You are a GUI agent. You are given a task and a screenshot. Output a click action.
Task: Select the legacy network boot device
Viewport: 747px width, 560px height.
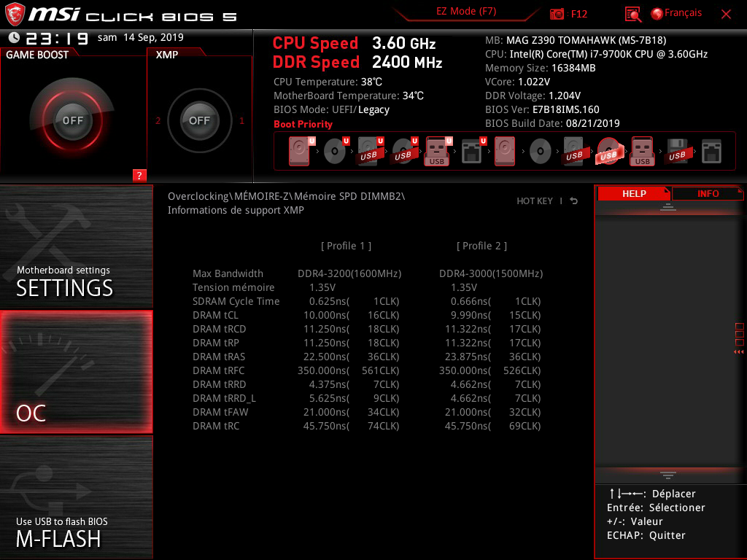tap(711, 151)
